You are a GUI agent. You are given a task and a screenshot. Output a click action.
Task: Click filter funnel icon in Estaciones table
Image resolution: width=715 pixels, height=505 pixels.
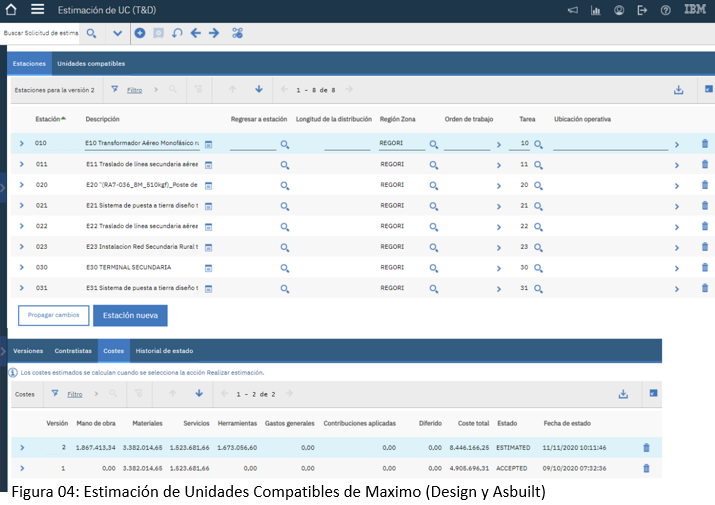115,89
